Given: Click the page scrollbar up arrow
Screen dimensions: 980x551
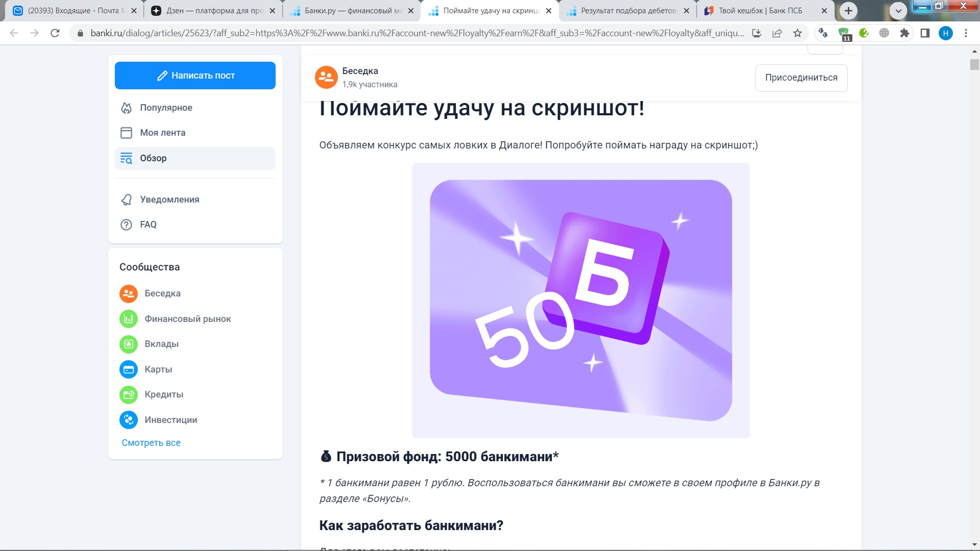Looking at the screenshot, I should coord(974,51).
